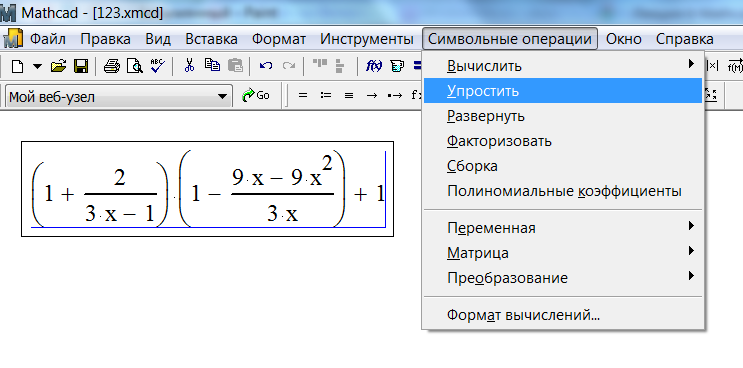Open the new worksheet template dropdown arrow
This screenshot has width=743, height=368.
click(x=37, y=66)
